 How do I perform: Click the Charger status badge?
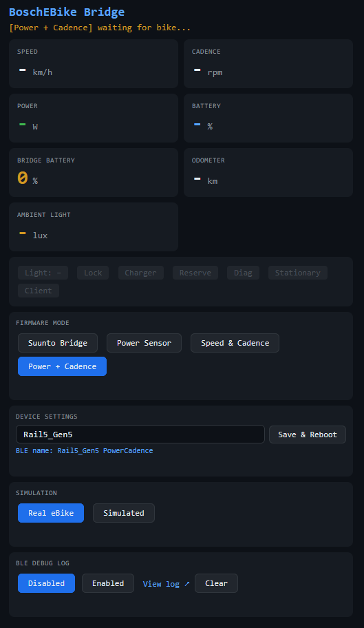pos(141,273)
